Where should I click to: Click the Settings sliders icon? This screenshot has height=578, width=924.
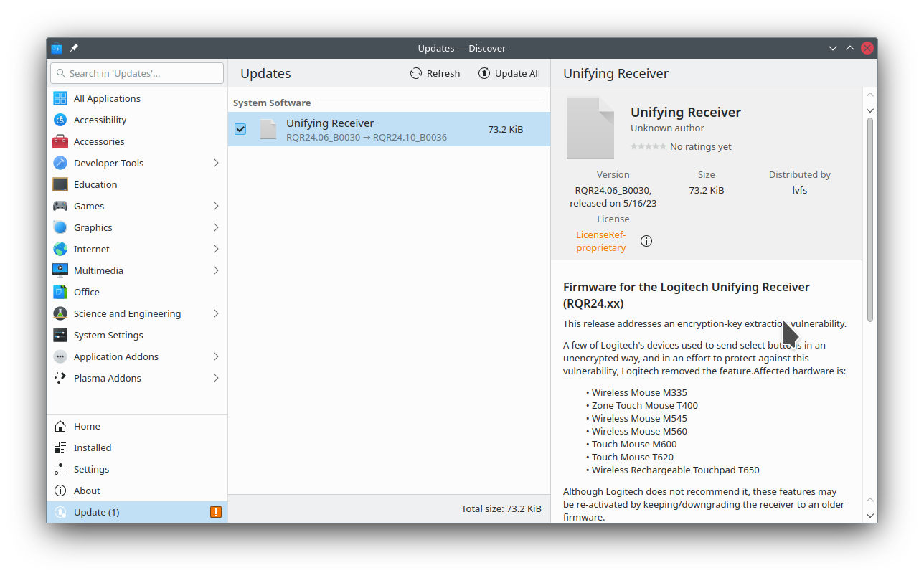coord(60,469)
